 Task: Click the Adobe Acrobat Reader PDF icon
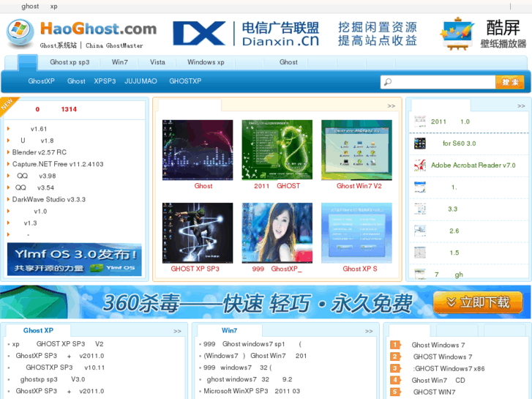420,165
